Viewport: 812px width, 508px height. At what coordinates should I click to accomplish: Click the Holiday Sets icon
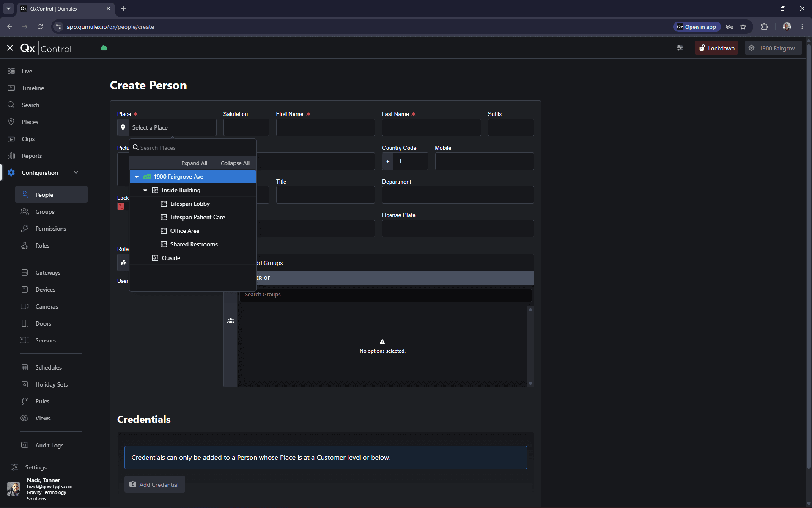coord(25,384)
